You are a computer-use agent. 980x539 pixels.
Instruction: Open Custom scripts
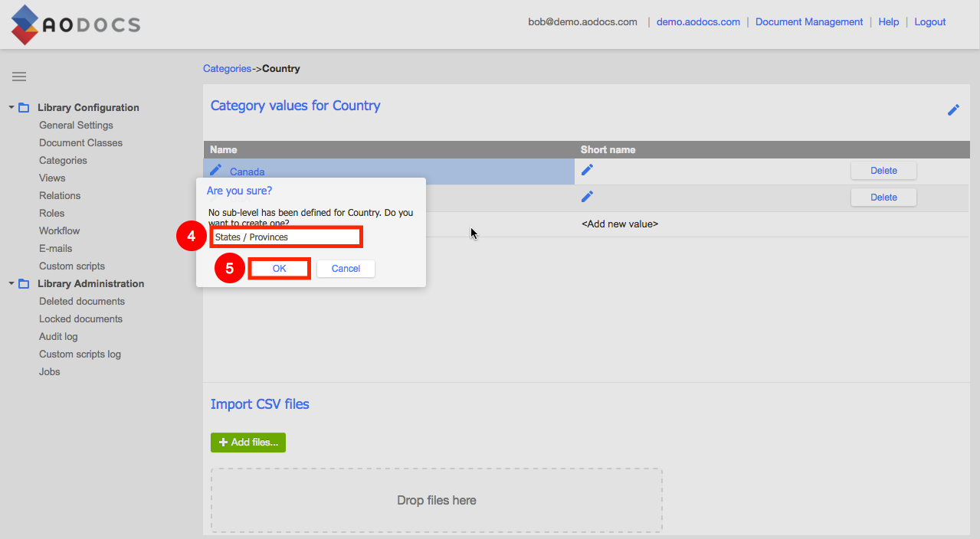(72, 266)
